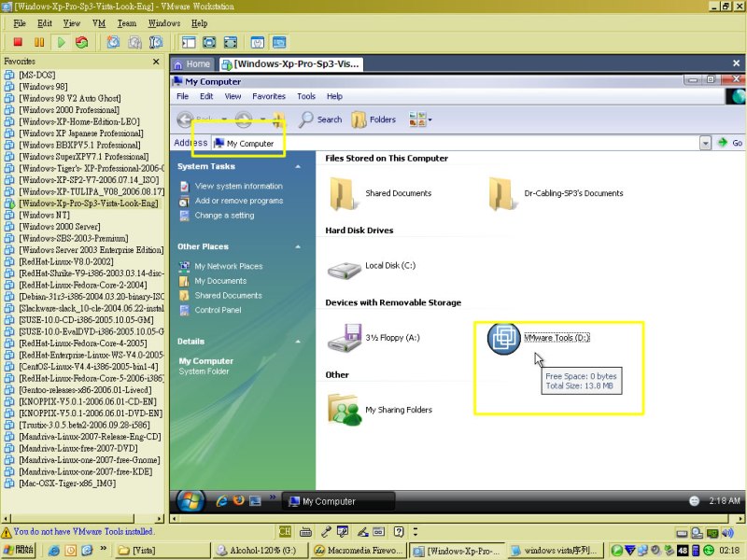Collapse the Other Places section
This screenshot has width=747, height=560.
click(x=298, y=246)
